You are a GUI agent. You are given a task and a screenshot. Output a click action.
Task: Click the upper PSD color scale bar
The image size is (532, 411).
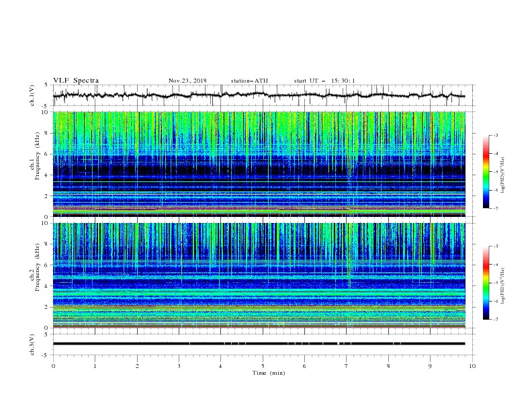point(486,172)
